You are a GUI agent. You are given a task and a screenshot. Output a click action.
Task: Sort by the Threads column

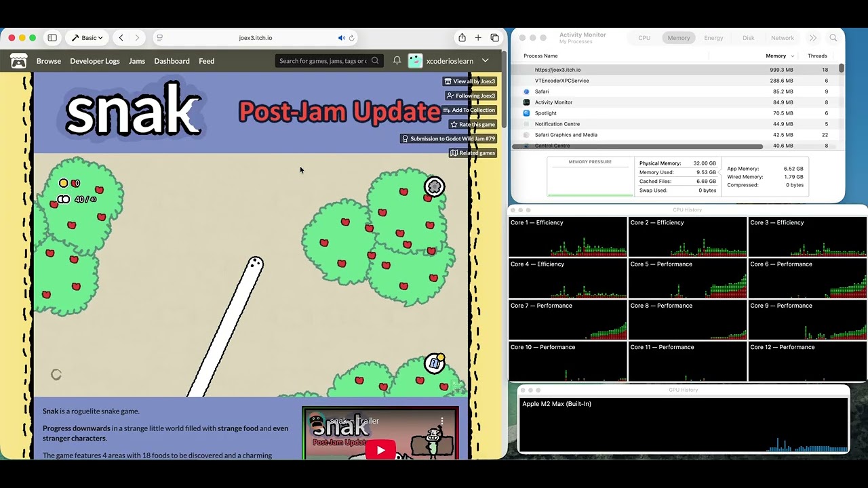[x=817, y=56]
